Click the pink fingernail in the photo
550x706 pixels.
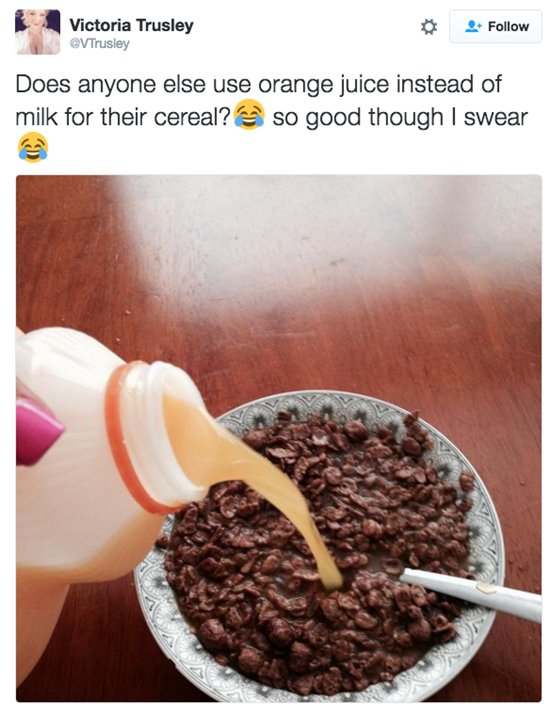[37, 430]
